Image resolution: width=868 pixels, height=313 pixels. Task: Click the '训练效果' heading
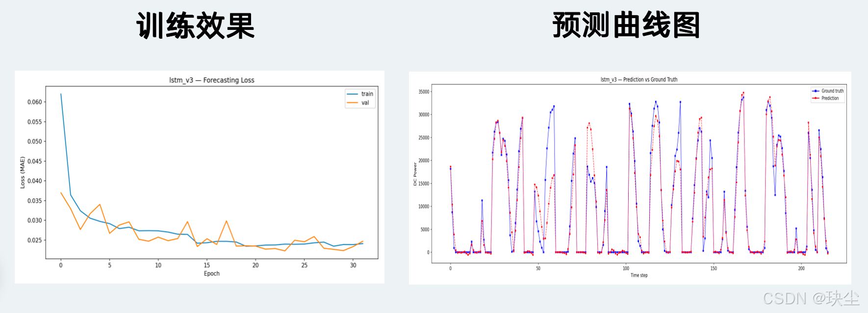coord(195,26)
